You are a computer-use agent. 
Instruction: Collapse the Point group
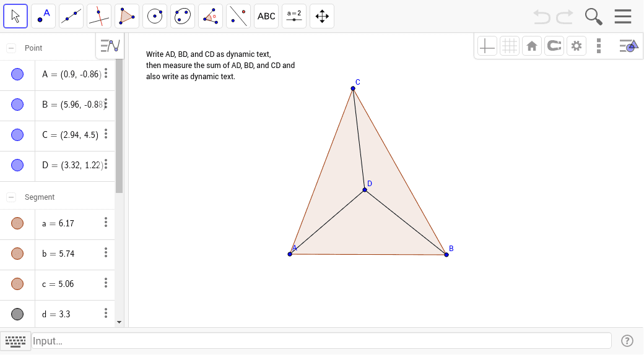coord(11,48)
